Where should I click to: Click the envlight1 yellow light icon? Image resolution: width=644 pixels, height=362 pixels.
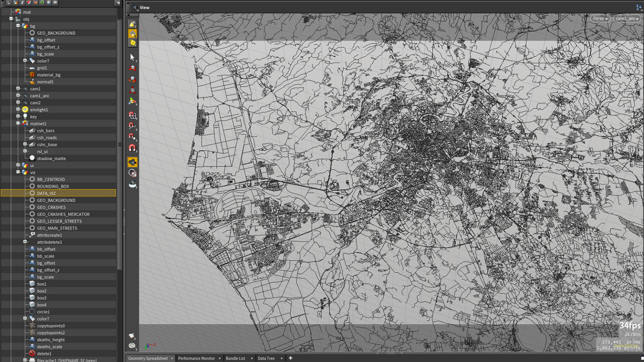(25, 109)
